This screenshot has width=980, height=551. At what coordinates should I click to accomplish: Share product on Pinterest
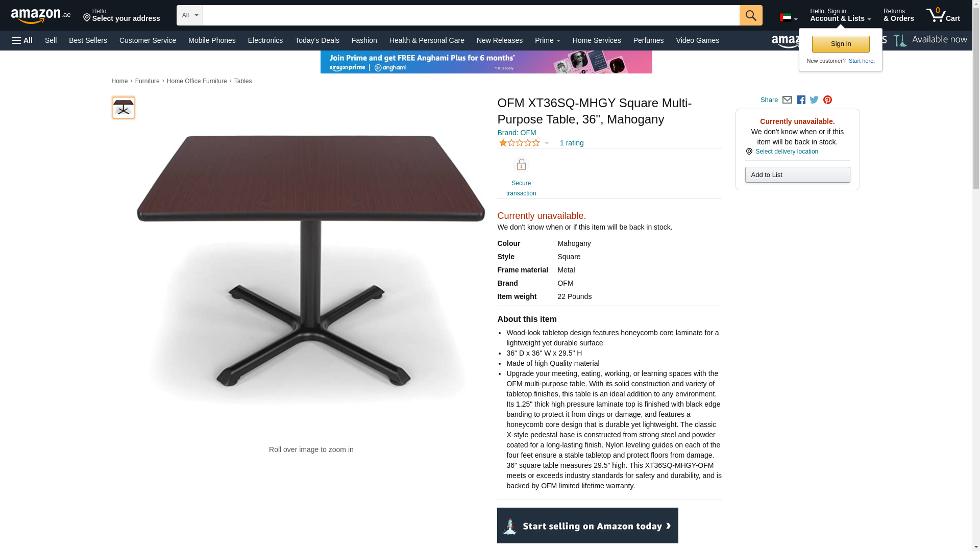coord(827,100)
